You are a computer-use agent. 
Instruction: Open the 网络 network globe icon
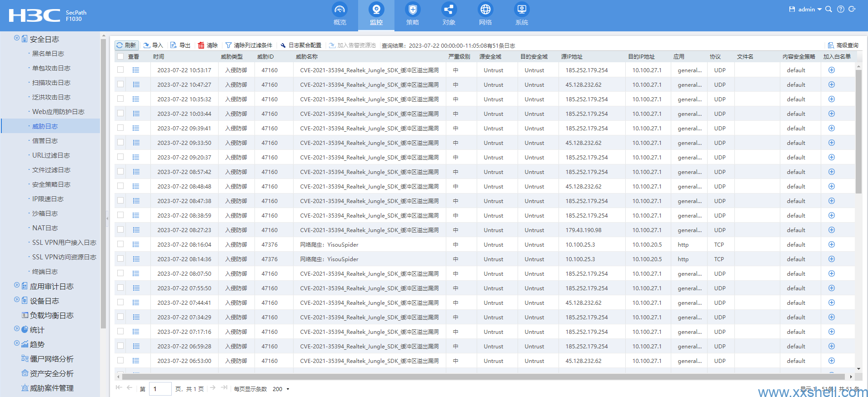(485, 10)
